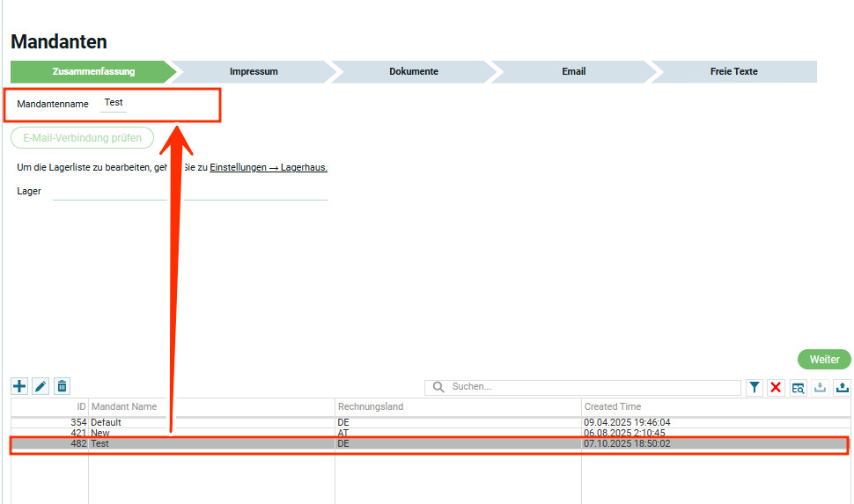Screen dimensions: 854x504
Task: Open the filter funnel icon
Action: 755,388
